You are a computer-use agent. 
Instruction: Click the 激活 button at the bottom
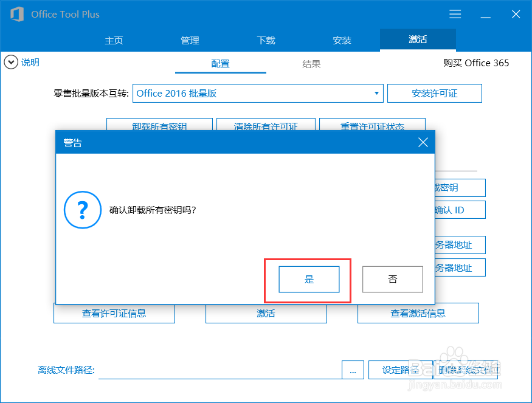[x=266, y=314]
